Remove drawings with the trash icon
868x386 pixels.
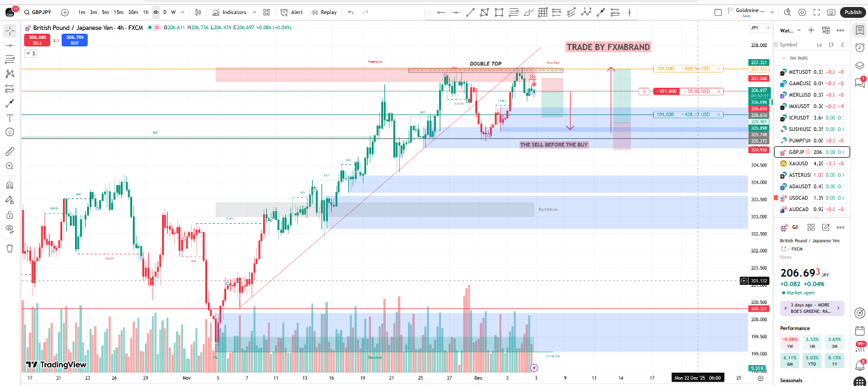[10, 248]
